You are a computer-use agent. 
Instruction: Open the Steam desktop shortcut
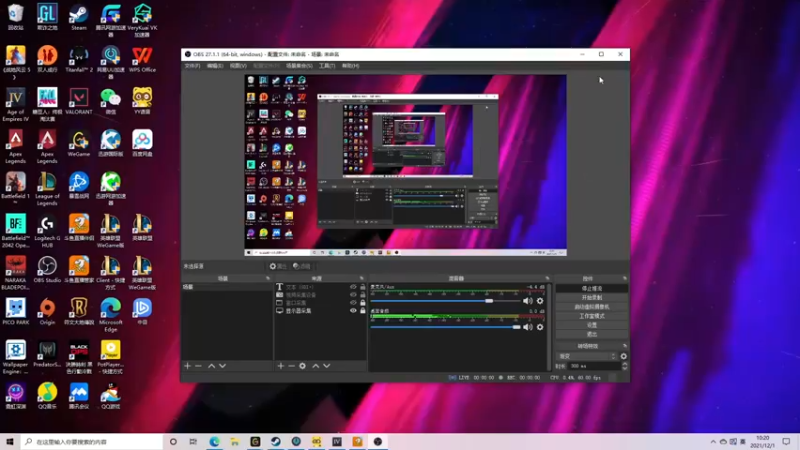click(x=79, y=17)
